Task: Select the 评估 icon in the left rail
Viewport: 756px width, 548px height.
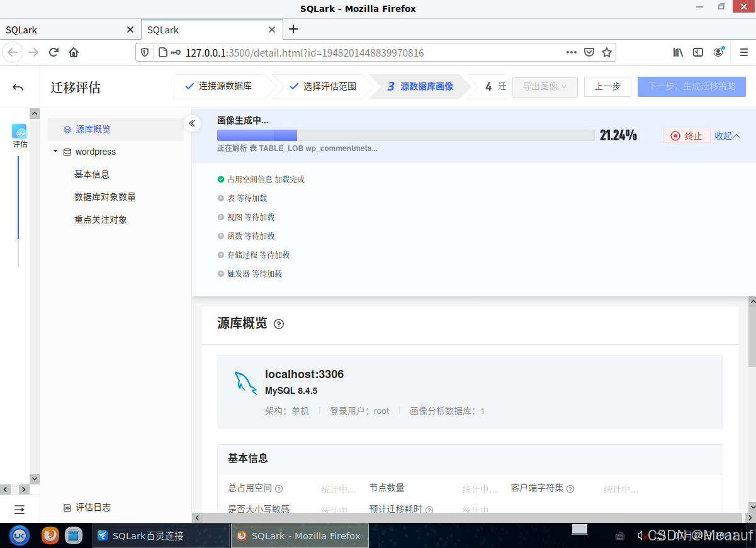Action: click(20, 136)
